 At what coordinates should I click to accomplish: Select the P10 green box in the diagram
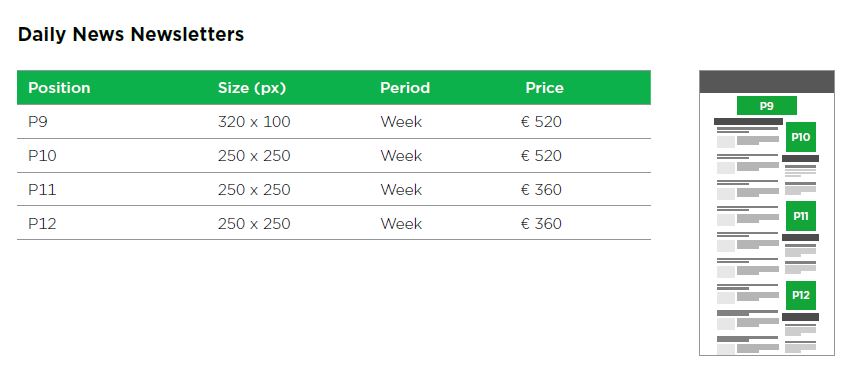point(800,137)
